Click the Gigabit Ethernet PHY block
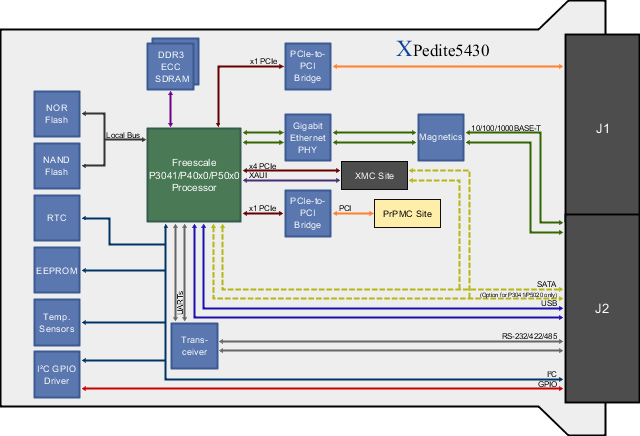 point(308,138)
